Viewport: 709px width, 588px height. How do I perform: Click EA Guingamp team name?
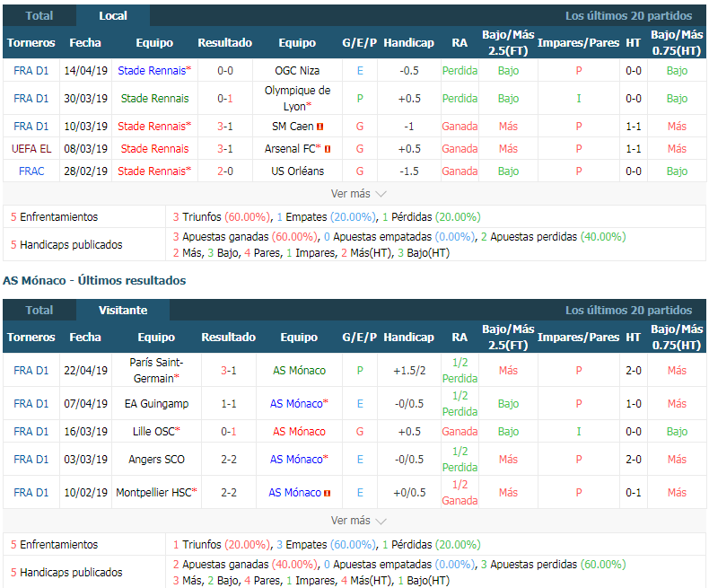pos(156,403)
